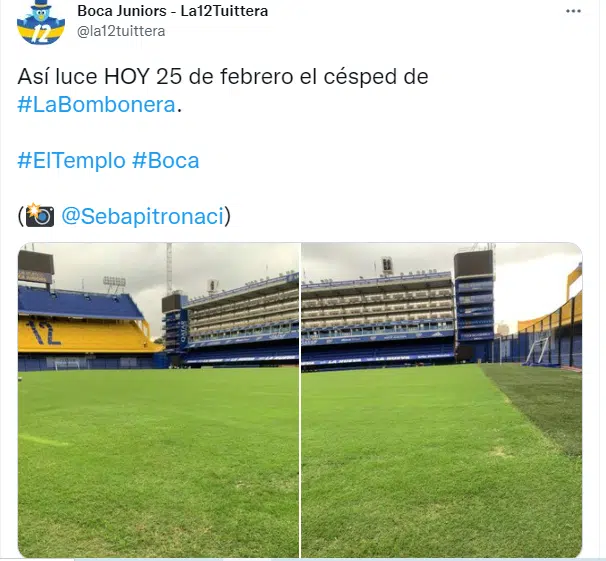Open the left stadium pitch photo
This screenshot has width=606, height=561.
158,400
